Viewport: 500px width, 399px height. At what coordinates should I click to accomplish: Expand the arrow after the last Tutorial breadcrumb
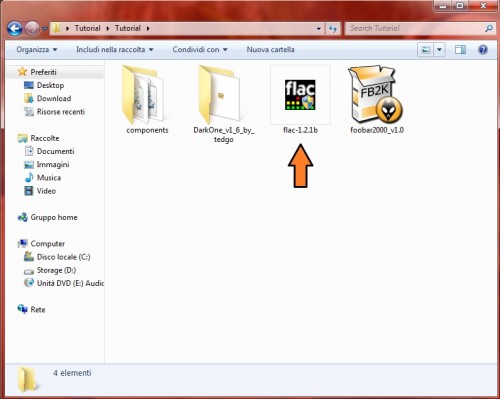coord(148,29)
